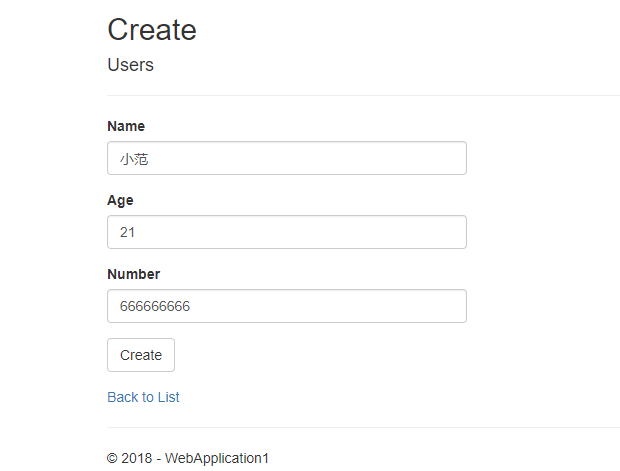This screenshot has height=471, width=620.
Task: Click the Name field label
Action: 126,126
